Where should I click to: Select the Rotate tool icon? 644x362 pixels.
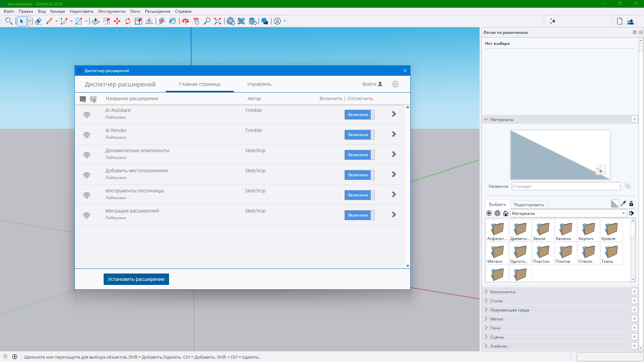click(128, 21)
